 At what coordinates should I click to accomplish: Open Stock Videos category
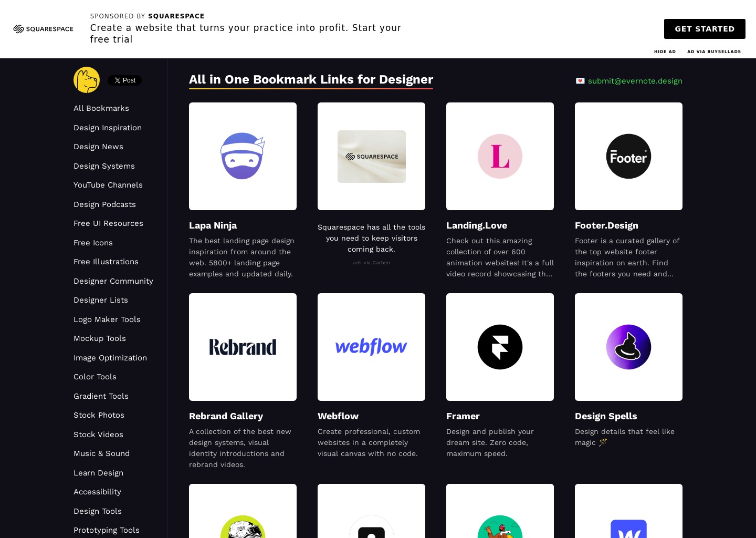[98, 434]
